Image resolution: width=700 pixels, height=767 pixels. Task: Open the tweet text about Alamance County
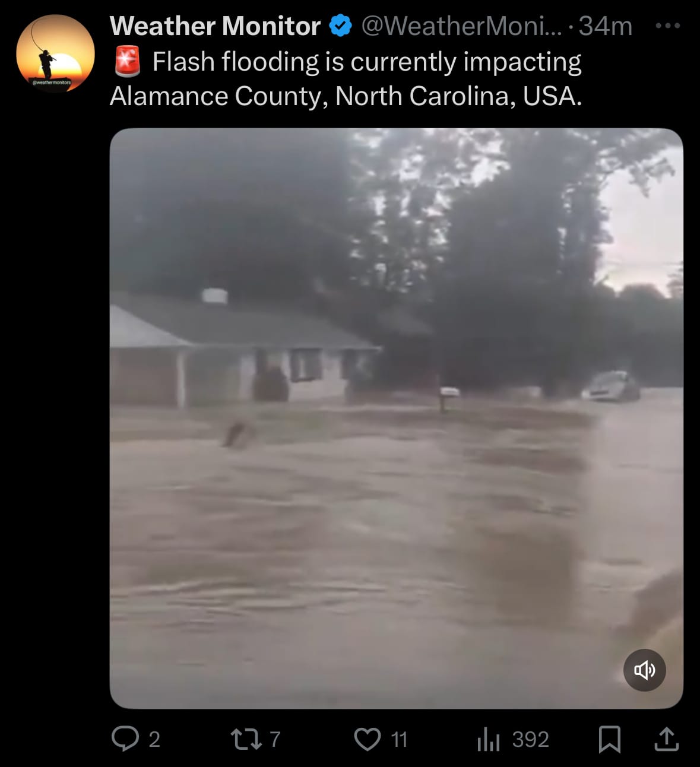tap(346, 79)
